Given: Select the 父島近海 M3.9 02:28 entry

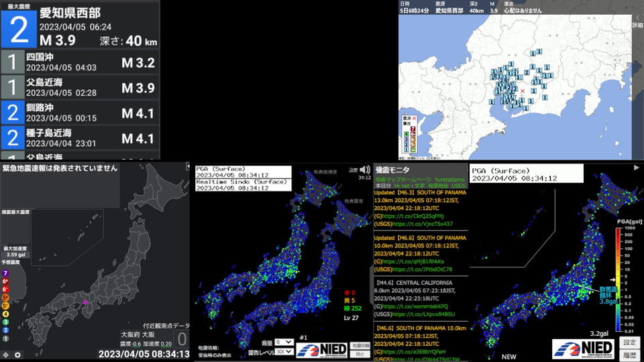Looking at the screenshot, I should (x=80, y=87).
